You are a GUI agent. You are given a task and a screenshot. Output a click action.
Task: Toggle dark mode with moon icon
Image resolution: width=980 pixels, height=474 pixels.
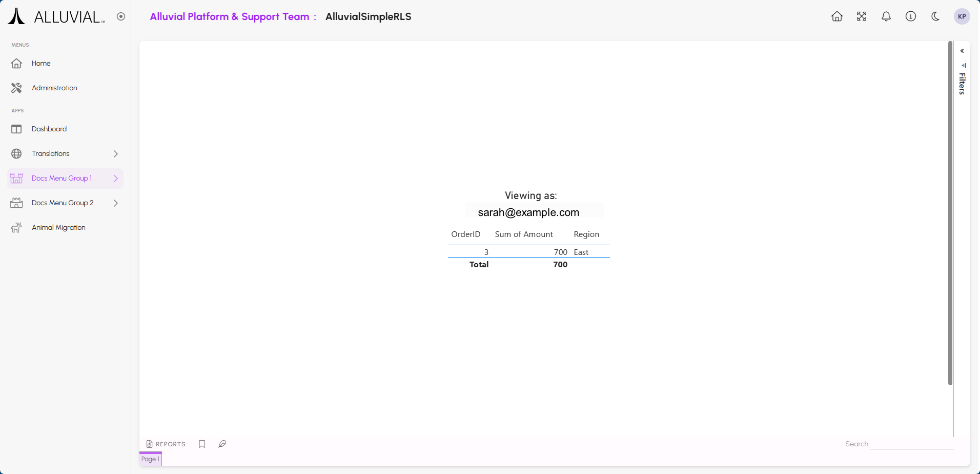935,16
